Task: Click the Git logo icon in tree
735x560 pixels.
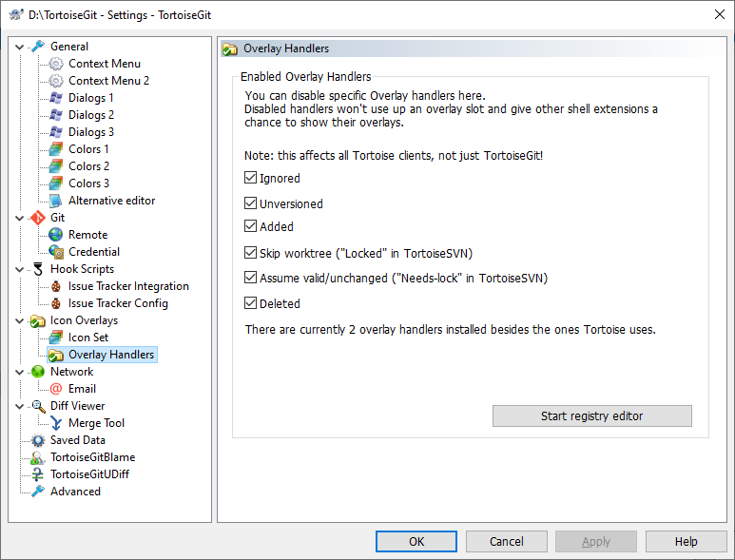Action: (38, 218)
